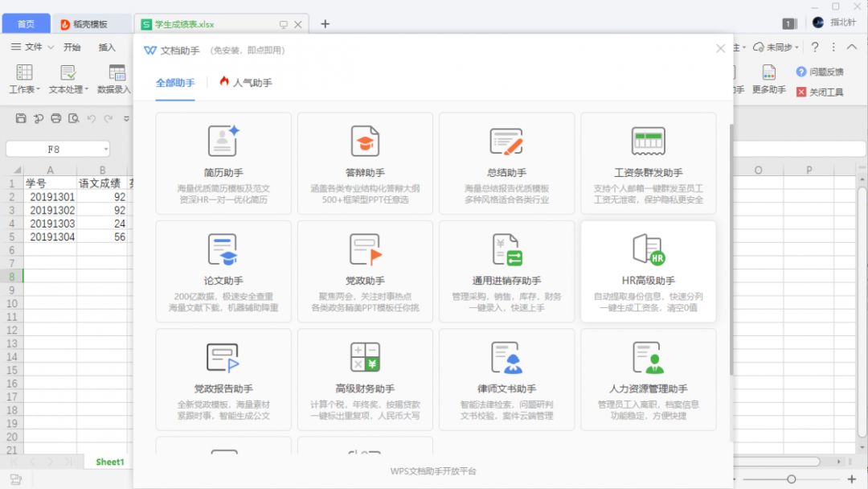868x489 pixels.
Task: Open the 人力资源管理助手 card
Action: pyautogui.click(x=649, y=380)
